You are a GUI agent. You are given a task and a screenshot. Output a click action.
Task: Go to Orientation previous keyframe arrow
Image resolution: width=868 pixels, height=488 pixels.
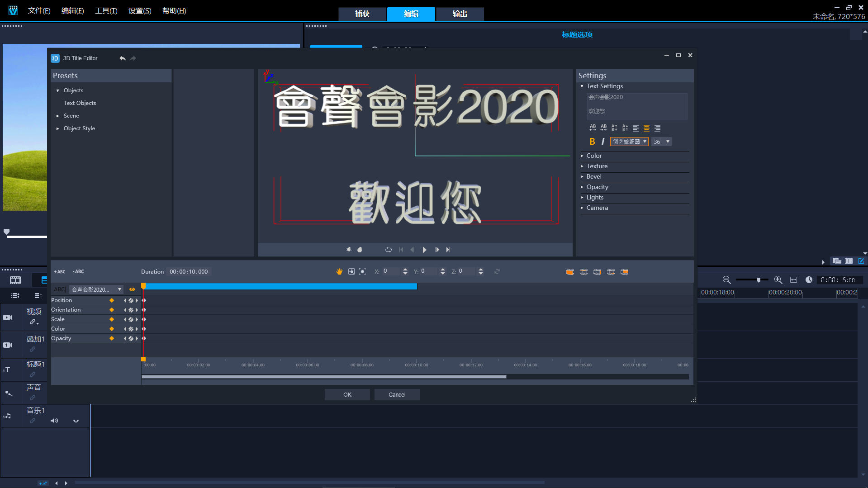125,310
